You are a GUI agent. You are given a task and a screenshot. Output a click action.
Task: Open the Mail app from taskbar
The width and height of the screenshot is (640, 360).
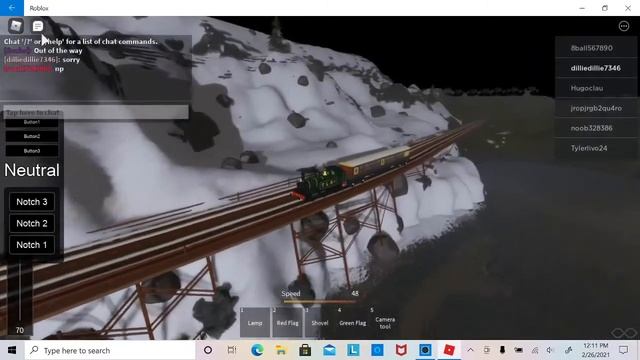coord(329,350)
